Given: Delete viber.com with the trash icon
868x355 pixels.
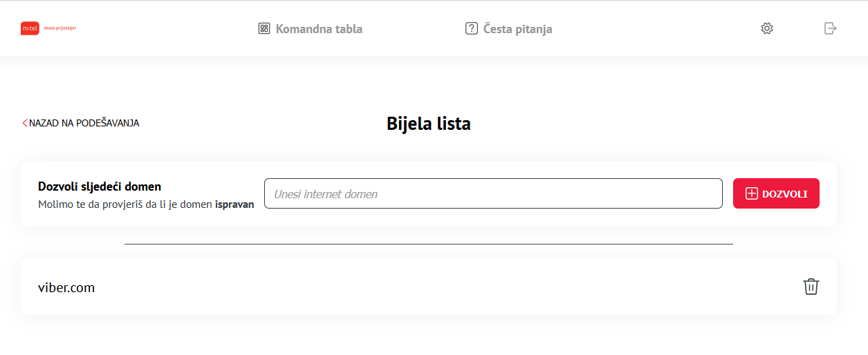Looking at the screenshot, I should (x=811, y=287).
